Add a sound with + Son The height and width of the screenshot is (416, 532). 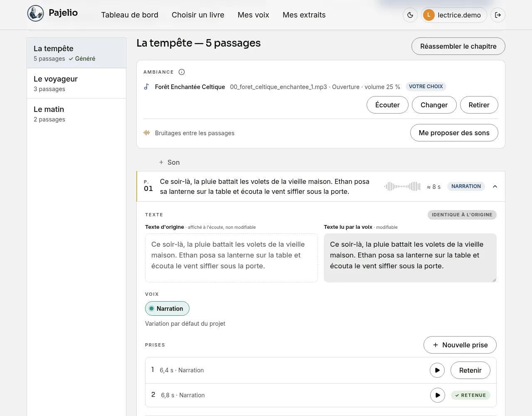170,162
